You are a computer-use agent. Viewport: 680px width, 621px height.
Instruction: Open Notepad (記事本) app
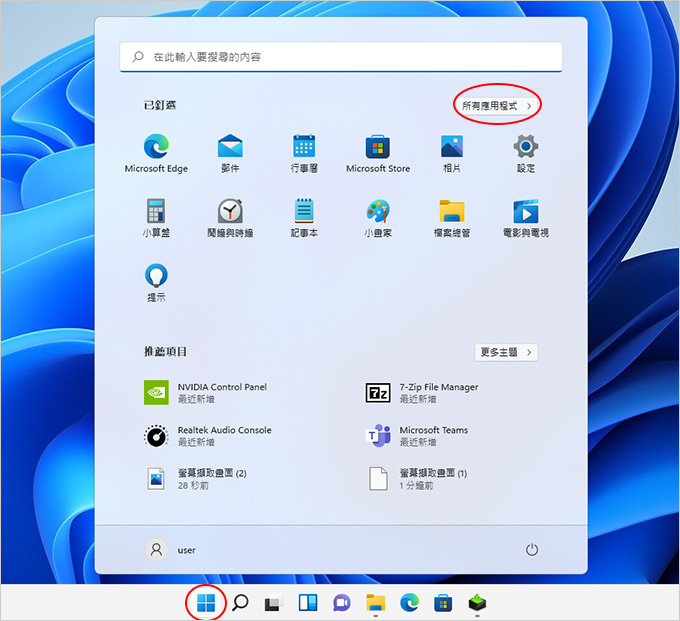pos(304,218)
